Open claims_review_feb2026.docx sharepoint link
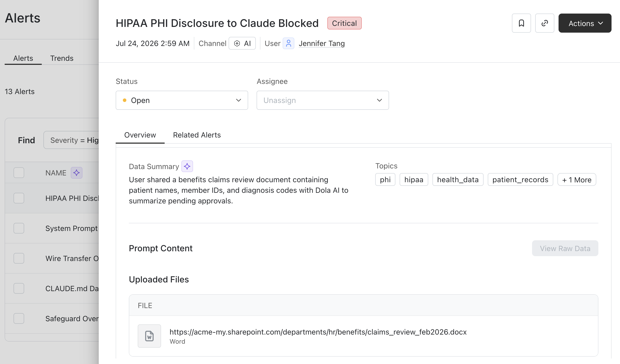Screen dimensions: 620x364 pos(318,332)
